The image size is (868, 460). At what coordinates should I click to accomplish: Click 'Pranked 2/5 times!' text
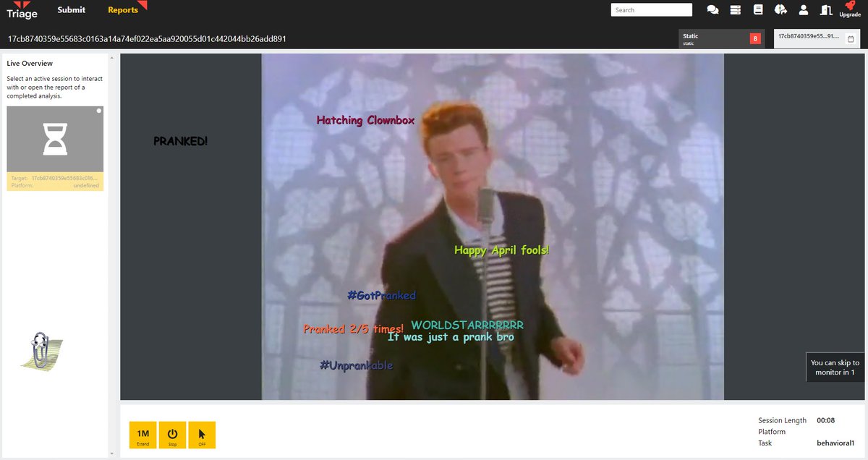tap(354, 329)
